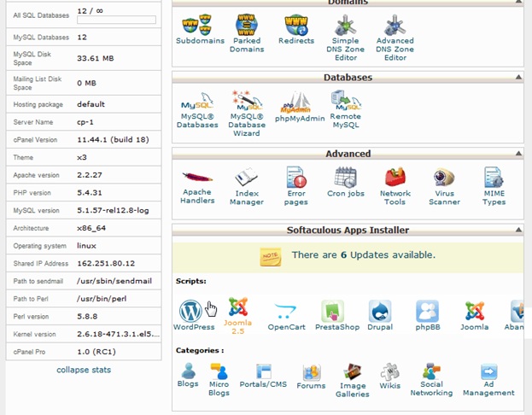Select the phpBB script
This screenshot has height=415, width=532.
[428, 315]
